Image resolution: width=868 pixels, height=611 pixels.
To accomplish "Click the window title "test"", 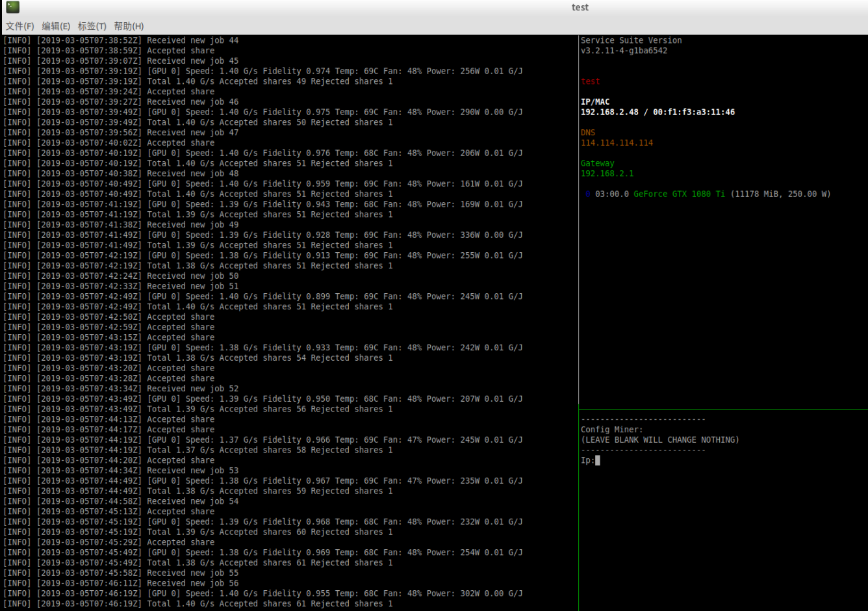I will coord(580,7).
